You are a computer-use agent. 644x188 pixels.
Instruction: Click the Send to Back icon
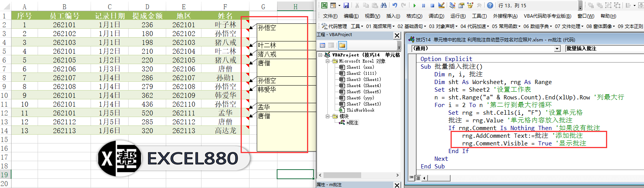[599, 5]
